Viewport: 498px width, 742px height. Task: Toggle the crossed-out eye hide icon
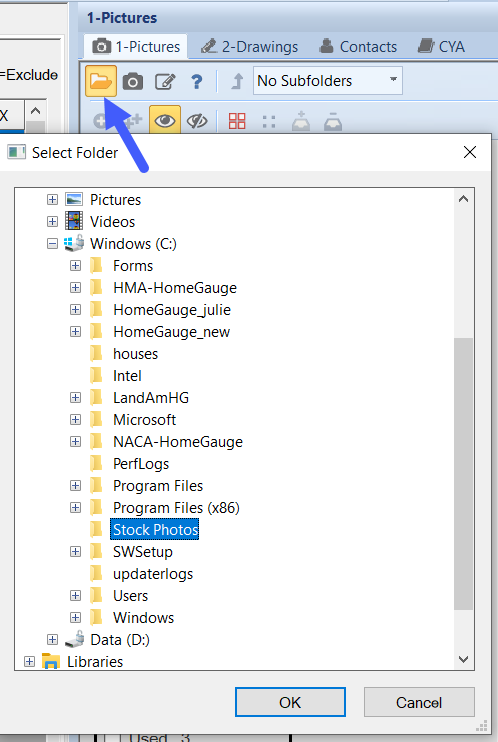[x=197, y=121]
